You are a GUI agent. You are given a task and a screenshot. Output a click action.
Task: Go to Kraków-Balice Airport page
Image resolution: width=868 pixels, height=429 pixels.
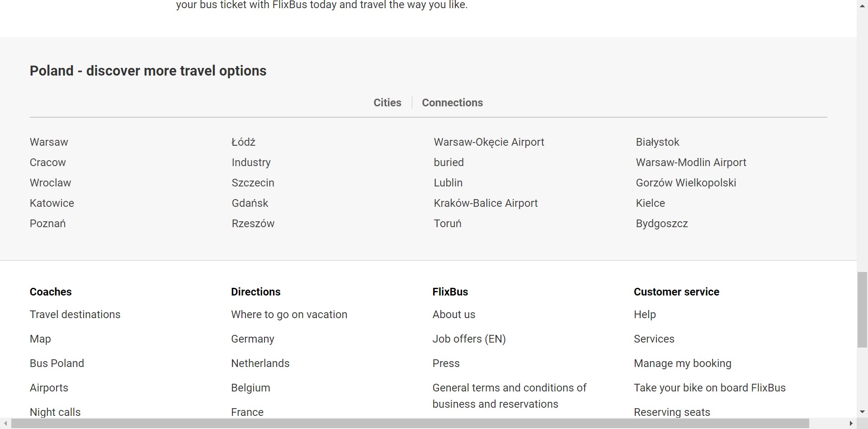point(486,203)
